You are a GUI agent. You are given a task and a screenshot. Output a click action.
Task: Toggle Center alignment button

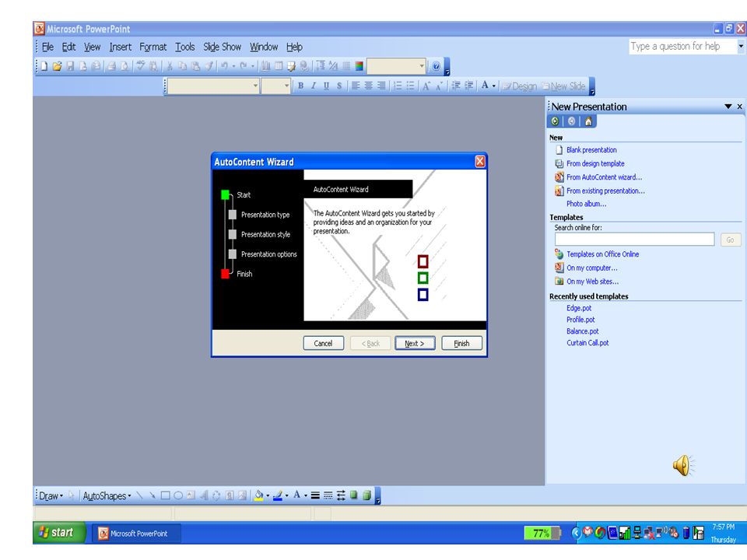[x=368, y=86]
